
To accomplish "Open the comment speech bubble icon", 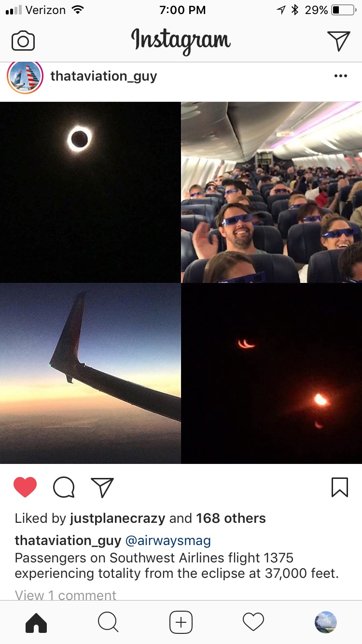I will [64, 487].
